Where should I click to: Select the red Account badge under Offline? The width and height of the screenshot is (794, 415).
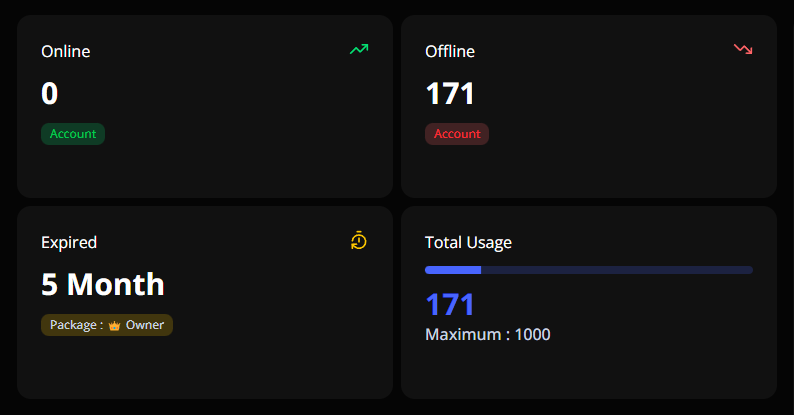[x=457, y=134]
